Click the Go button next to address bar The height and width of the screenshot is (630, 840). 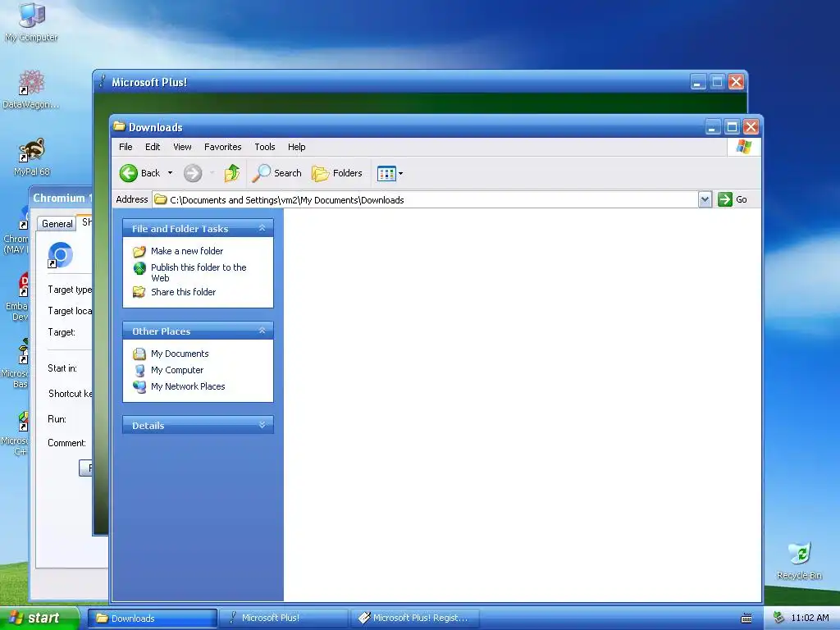[x=733, y=199]
